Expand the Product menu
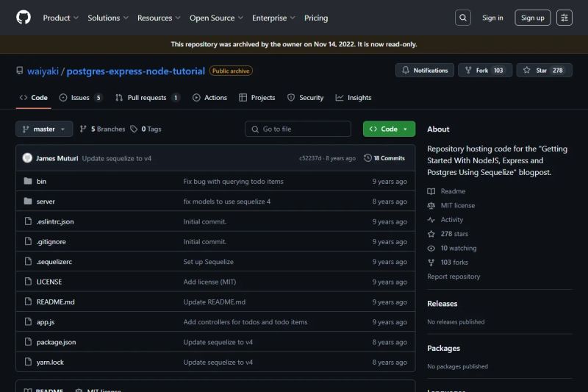The height and width of the screenshot is (392, 588). point(61,18)
